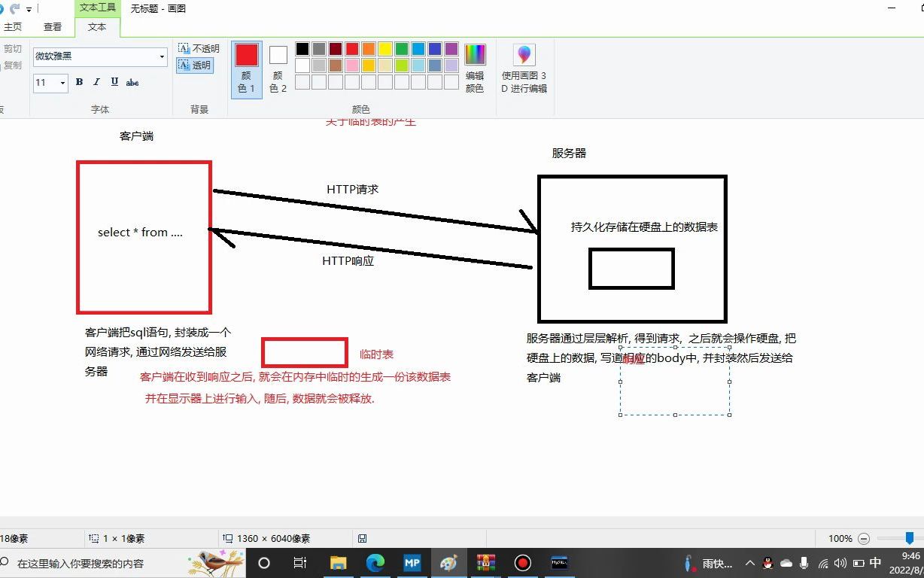Viewport: 924px width, 578px height.
Task: Select 透明 (transparent) text background
Action: 195,65
